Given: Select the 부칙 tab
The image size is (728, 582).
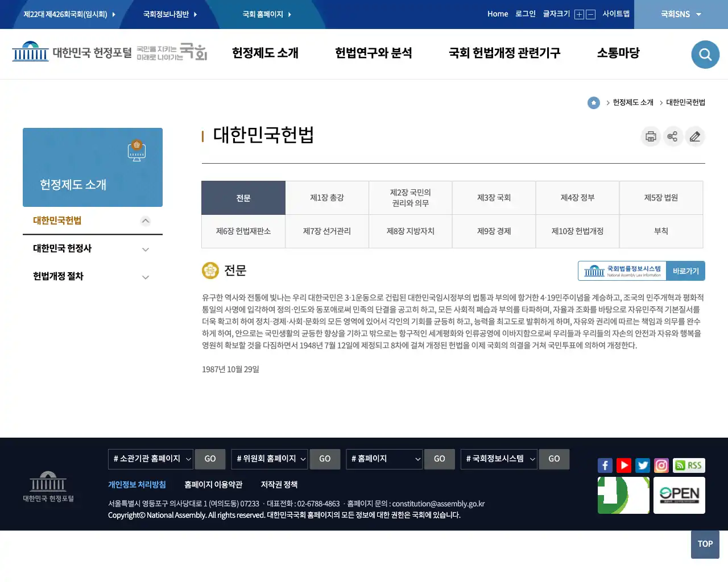Looking at the screenshot, I should (x=661, y=231).
